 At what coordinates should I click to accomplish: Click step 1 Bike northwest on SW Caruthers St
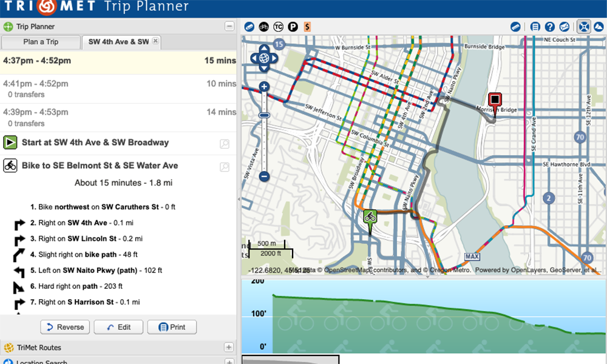103,207
